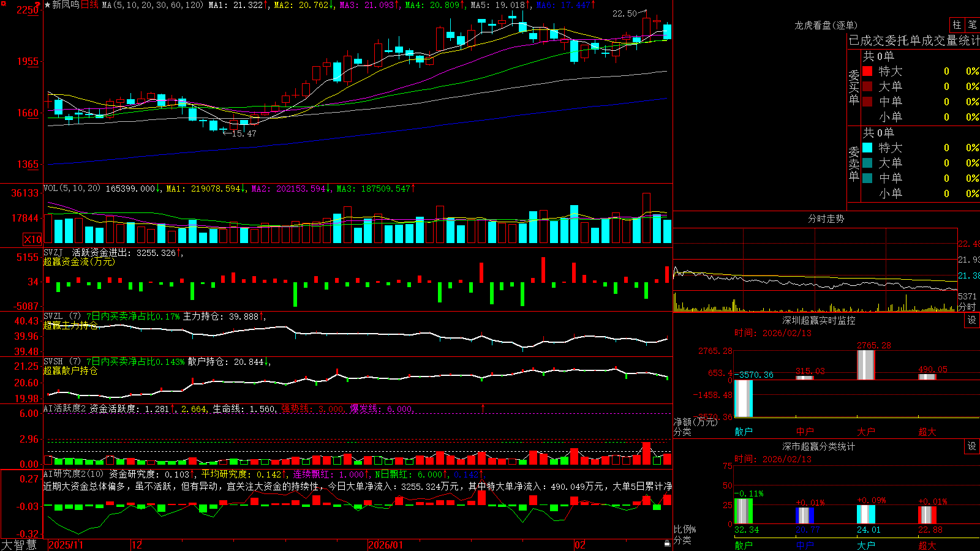
Task: Click the SVSH (7) indicator label
Action: coord(62,362)
